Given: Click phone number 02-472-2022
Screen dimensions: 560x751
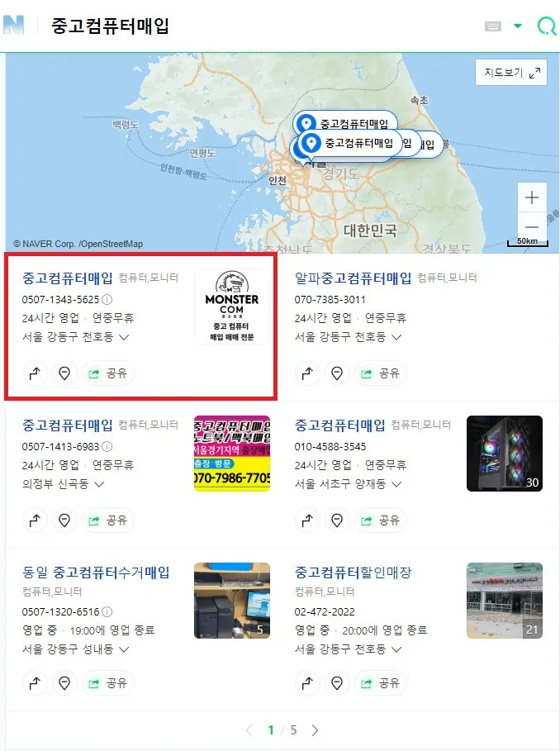Looking at the screenshot, I should pos(325,611).
